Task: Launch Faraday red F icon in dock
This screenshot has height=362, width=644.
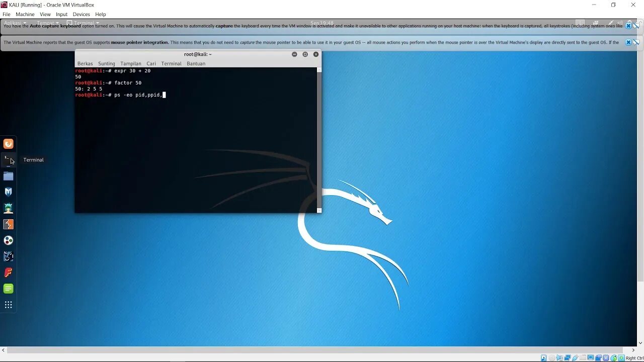Action: coord(9,273)
